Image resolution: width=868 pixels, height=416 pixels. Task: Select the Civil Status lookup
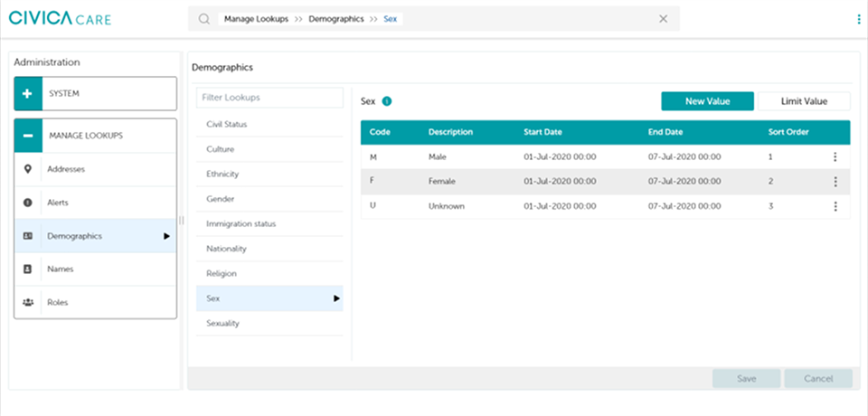269,125
